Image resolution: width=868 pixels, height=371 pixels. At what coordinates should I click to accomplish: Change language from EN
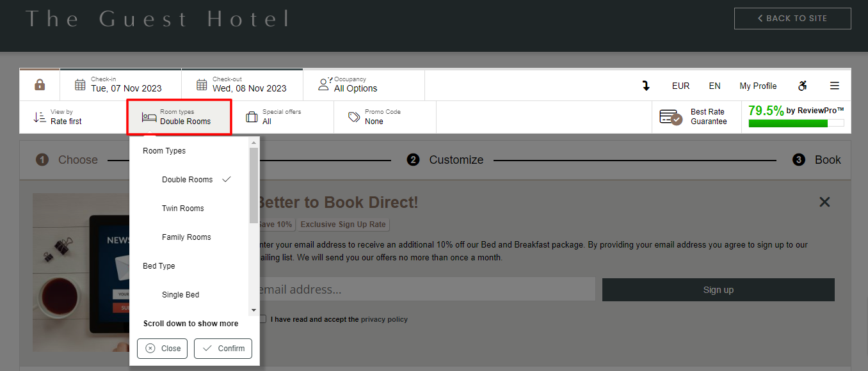714,86
